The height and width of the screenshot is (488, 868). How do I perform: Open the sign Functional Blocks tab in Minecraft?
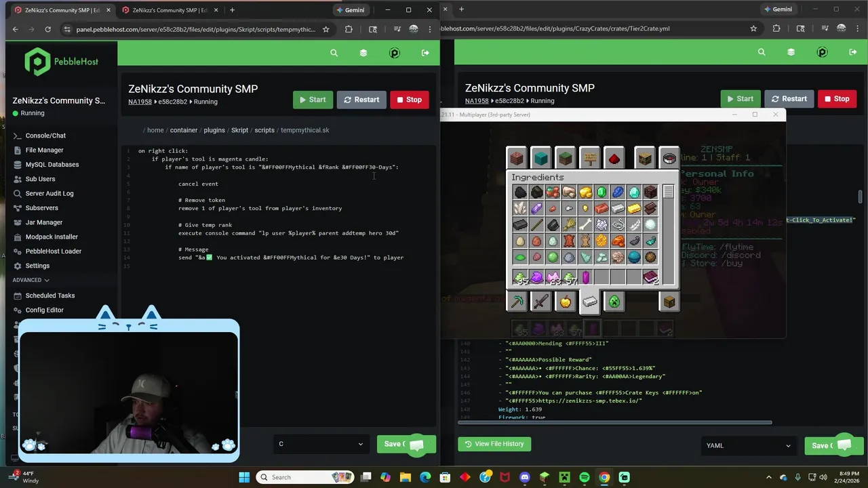(589, 158)
